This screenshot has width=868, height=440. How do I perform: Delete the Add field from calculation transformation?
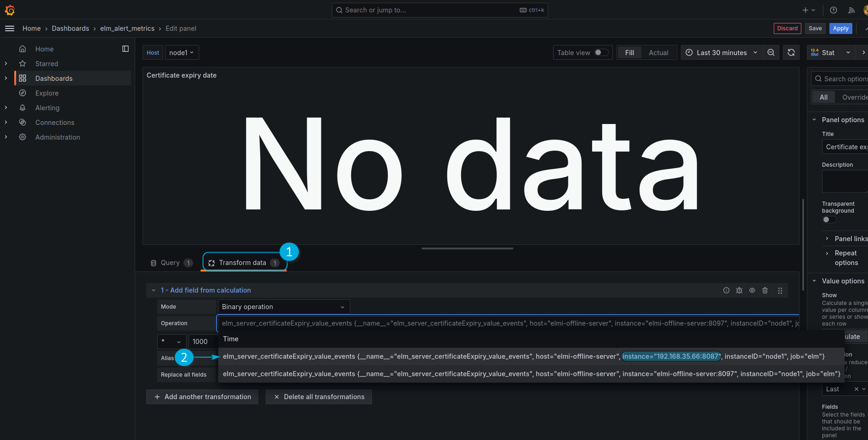click(x=765, y=290)
